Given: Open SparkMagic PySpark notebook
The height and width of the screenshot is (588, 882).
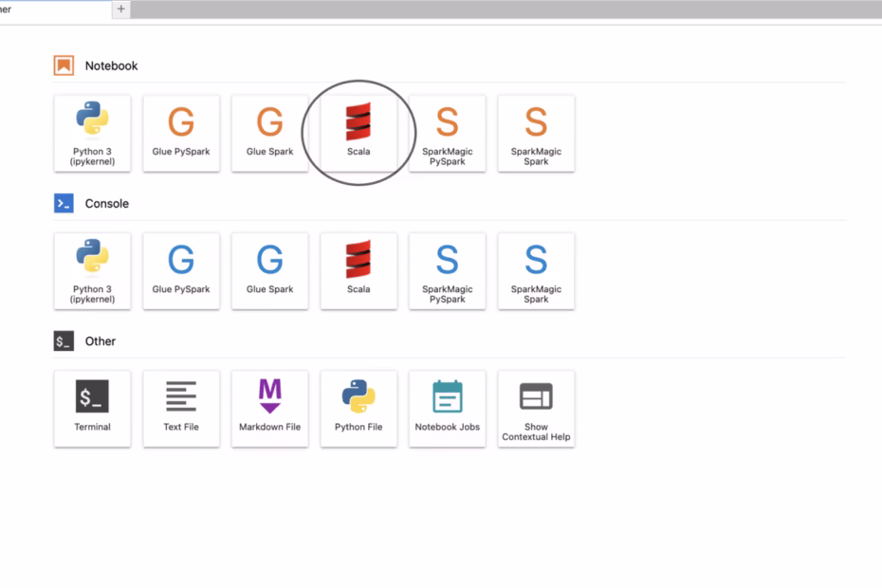Looking at the screenshot, I should coord(447,133).
